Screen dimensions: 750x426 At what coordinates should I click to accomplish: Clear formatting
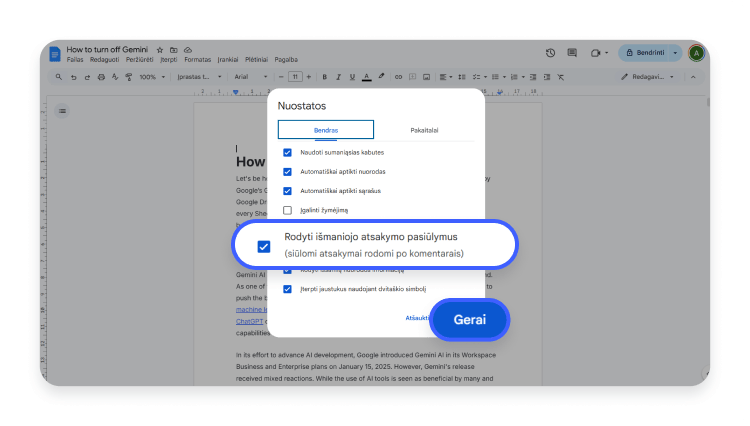click(x=561, y=77)
